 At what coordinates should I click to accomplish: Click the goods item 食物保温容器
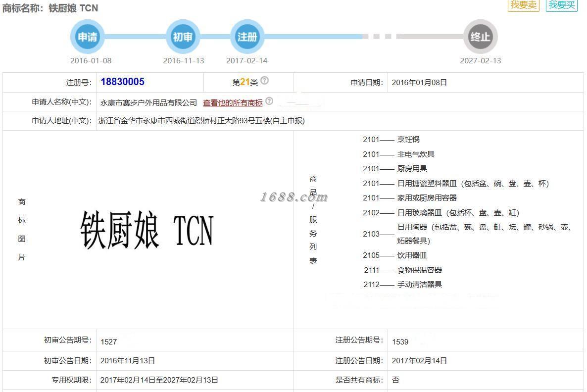click(420, 270)
